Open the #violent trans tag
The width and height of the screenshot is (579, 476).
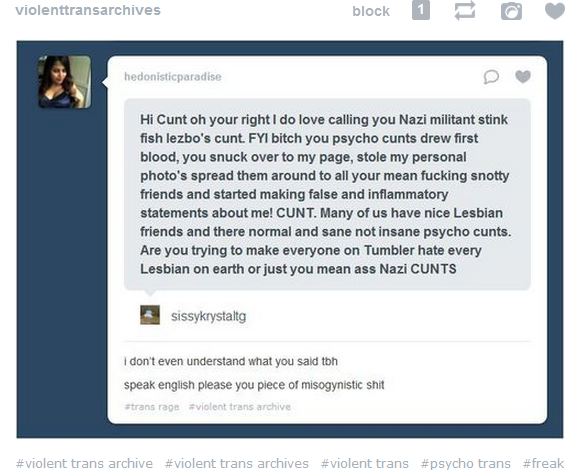[365, 463]
